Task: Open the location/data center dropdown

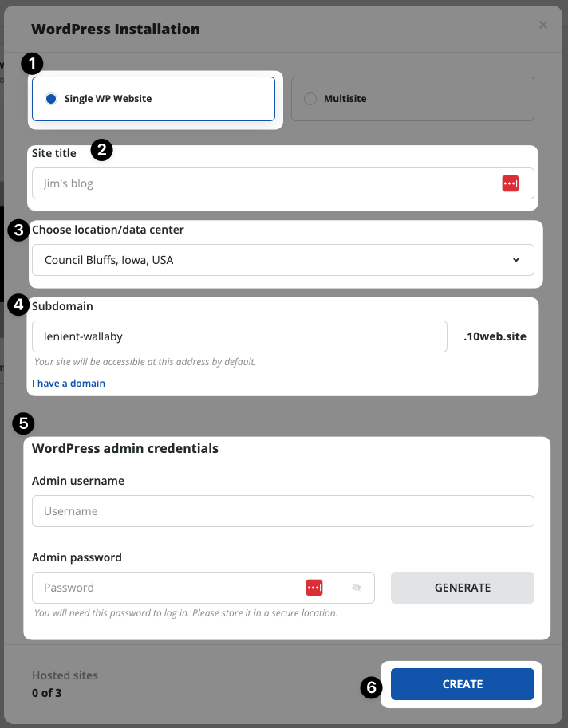Action: tap(283, 260)
